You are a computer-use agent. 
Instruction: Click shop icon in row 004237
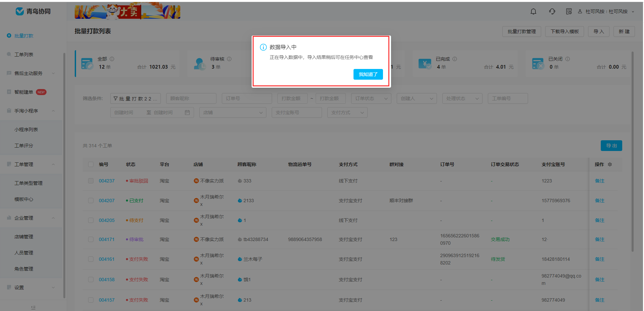196,181
